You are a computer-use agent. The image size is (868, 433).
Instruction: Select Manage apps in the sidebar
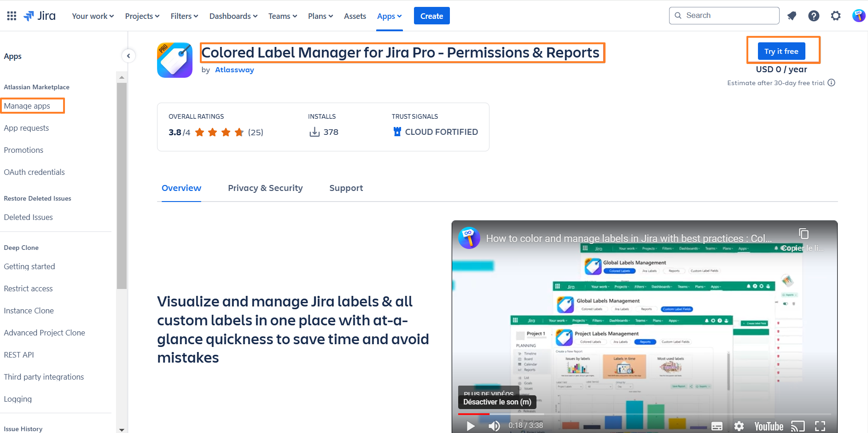pos(27,106)
